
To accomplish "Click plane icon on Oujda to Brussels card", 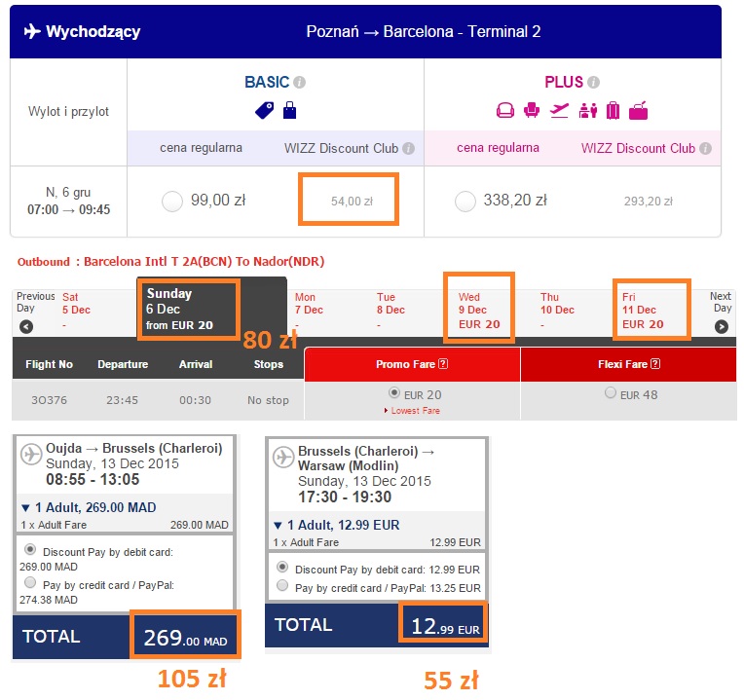I will click(x=31, y=455).
